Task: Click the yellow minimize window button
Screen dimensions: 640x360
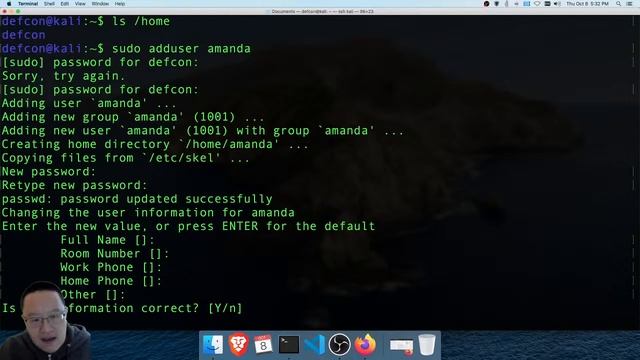Action: [11, 11]
